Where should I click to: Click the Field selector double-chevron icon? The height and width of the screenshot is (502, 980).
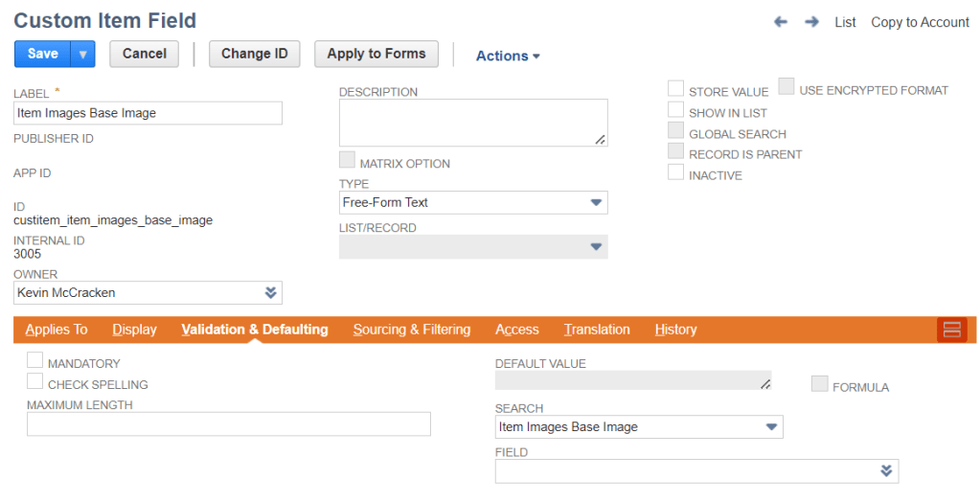coord(886,470)
